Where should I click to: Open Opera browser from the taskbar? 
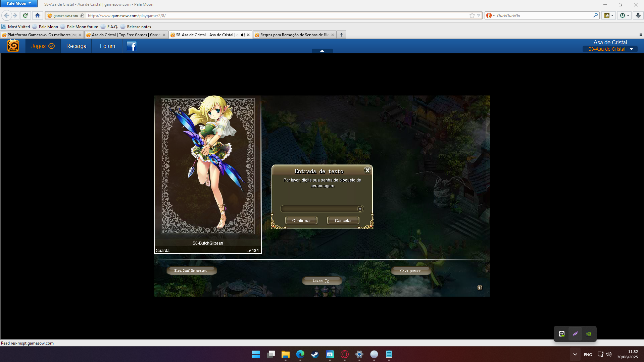coord(345,354)
